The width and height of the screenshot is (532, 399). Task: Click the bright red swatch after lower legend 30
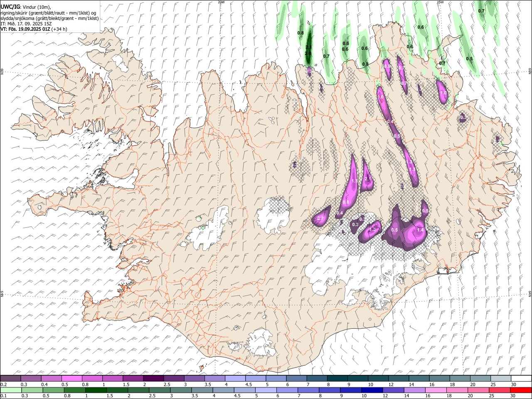point(521,390)
